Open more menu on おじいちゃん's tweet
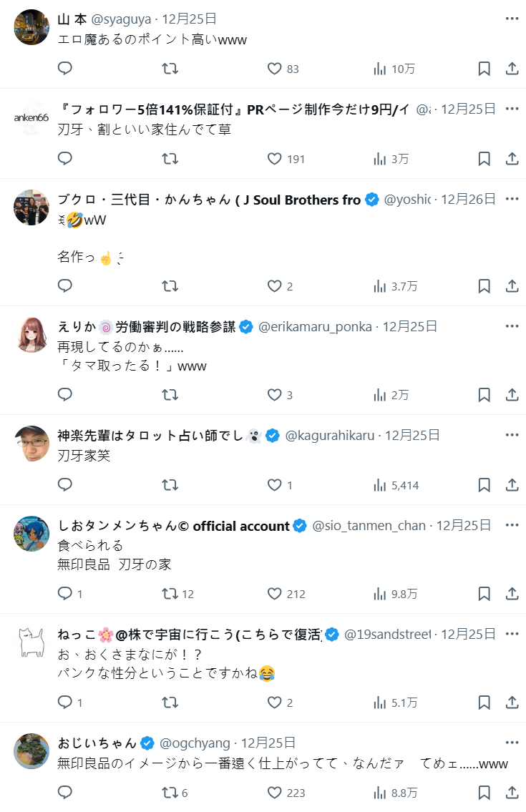Viewport: 526px width, 812px height. (512, 742)
